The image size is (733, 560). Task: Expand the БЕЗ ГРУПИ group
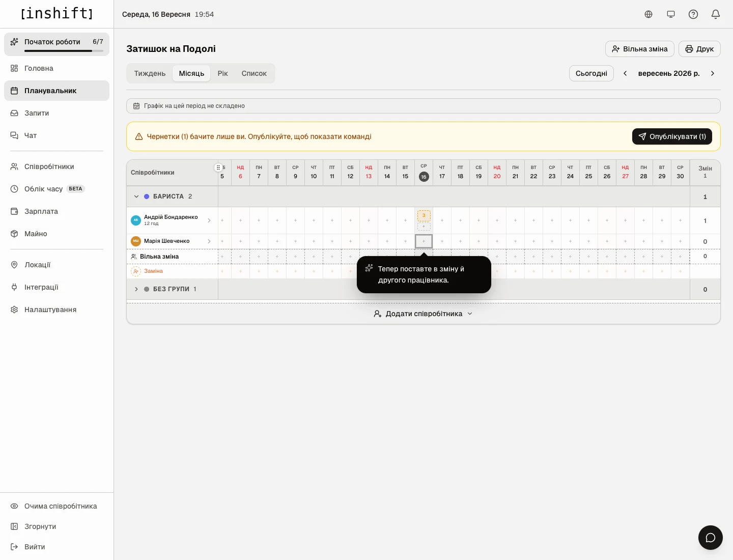(x=136, y=289)
